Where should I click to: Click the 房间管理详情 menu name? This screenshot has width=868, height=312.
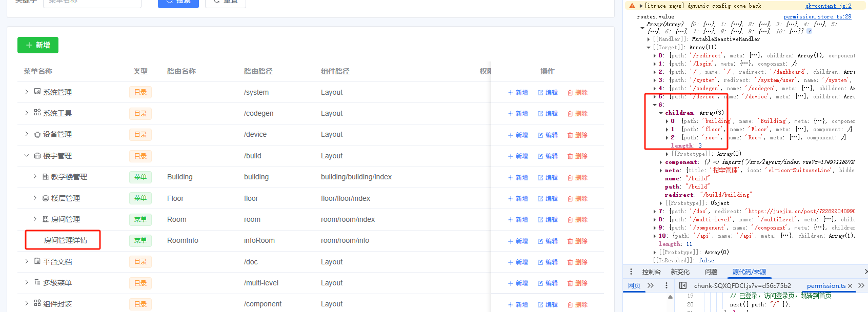pyautogui.click(x=66, y=240)
